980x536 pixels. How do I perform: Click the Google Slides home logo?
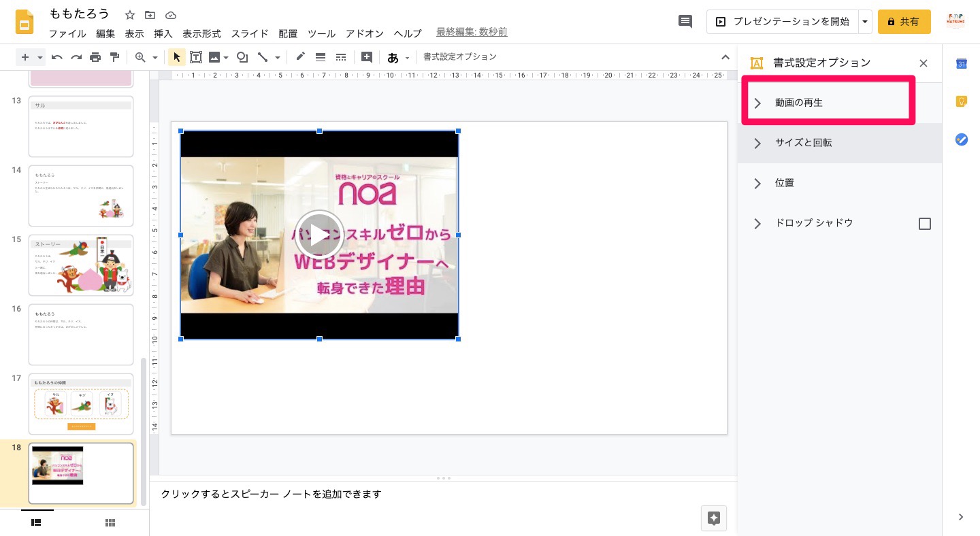24,22
